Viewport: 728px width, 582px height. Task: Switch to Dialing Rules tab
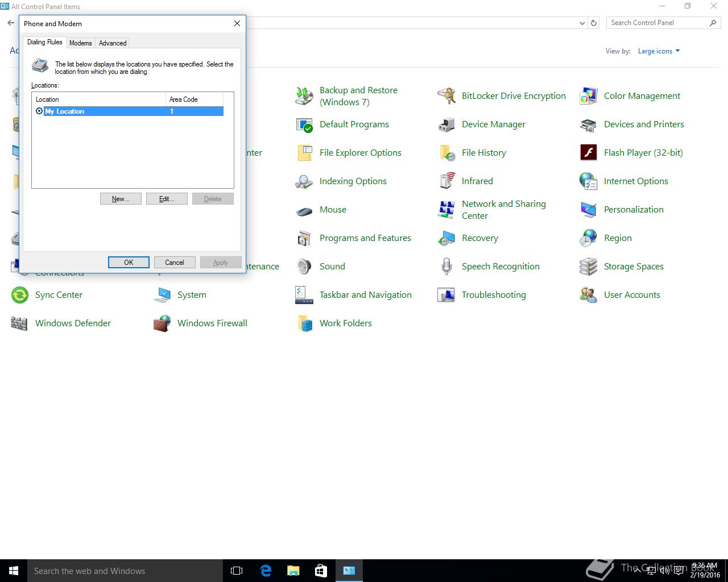pos(45,42)
